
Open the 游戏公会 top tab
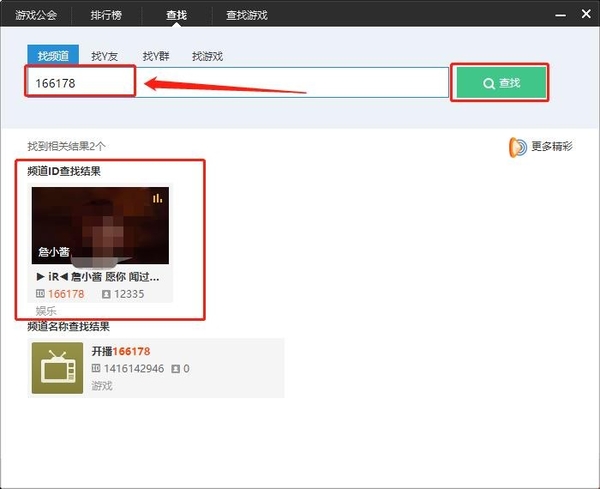coord(36,15)
